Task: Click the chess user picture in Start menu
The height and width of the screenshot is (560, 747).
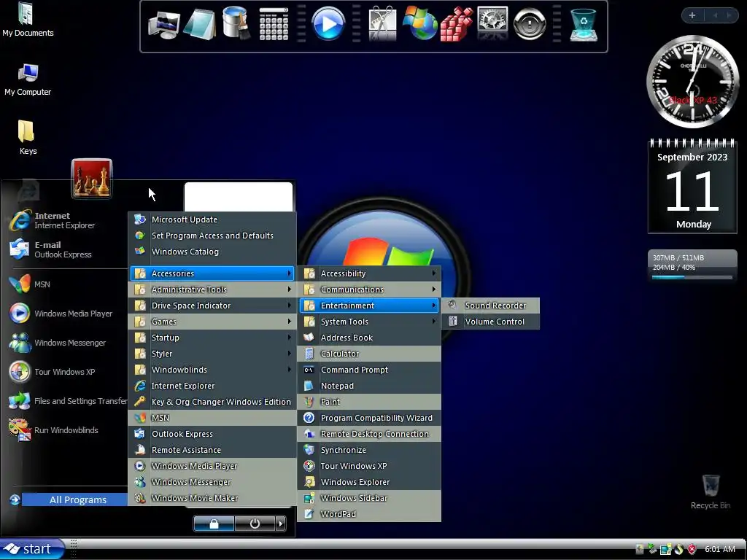Action: [x=91, y=179]
